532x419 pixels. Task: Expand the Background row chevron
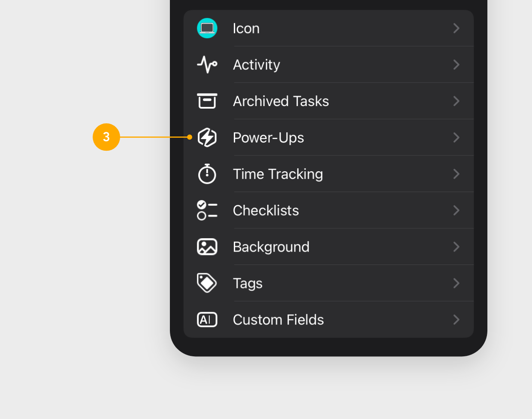(456, 247)
